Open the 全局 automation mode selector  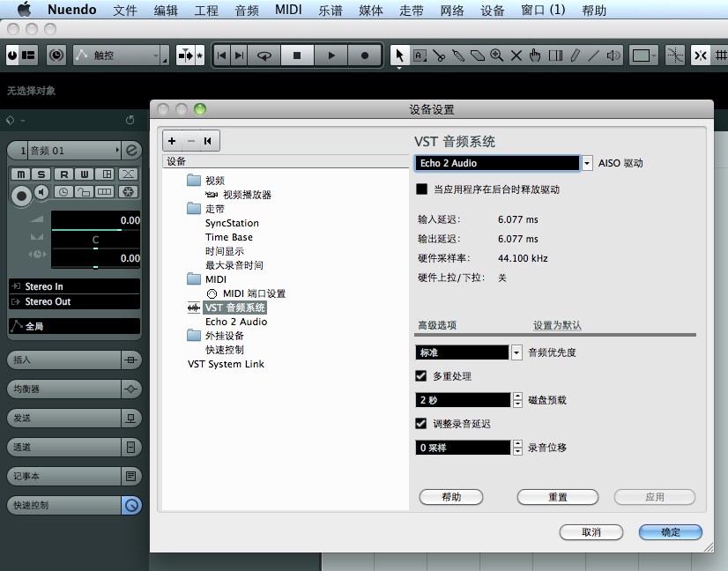click(74, 326)
